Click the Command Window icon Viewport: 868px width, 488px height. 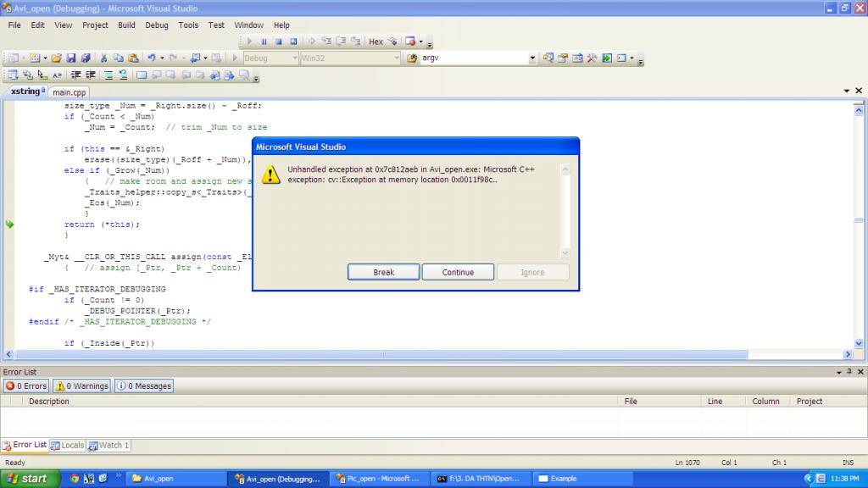click(621, 58)
